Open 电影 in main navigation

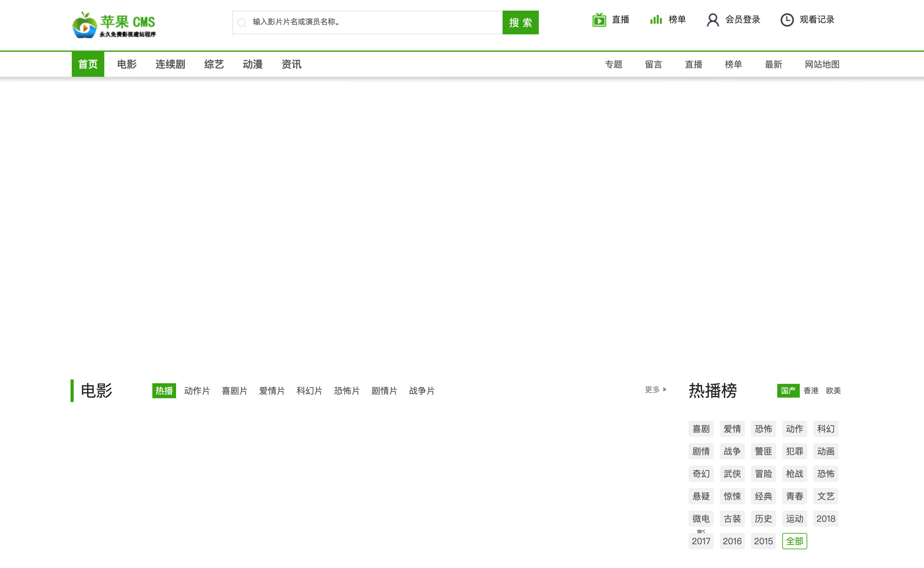[127, 64]
